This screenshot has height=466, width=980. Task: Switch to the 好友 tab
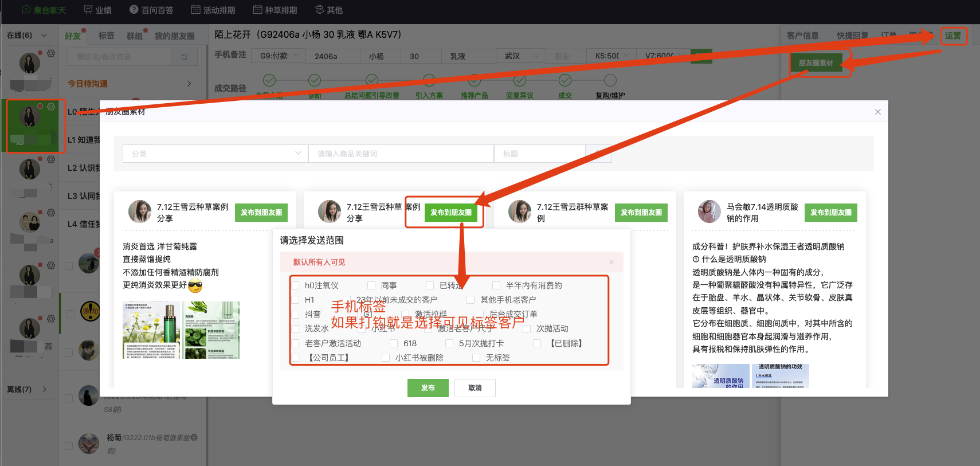point(73,36)
